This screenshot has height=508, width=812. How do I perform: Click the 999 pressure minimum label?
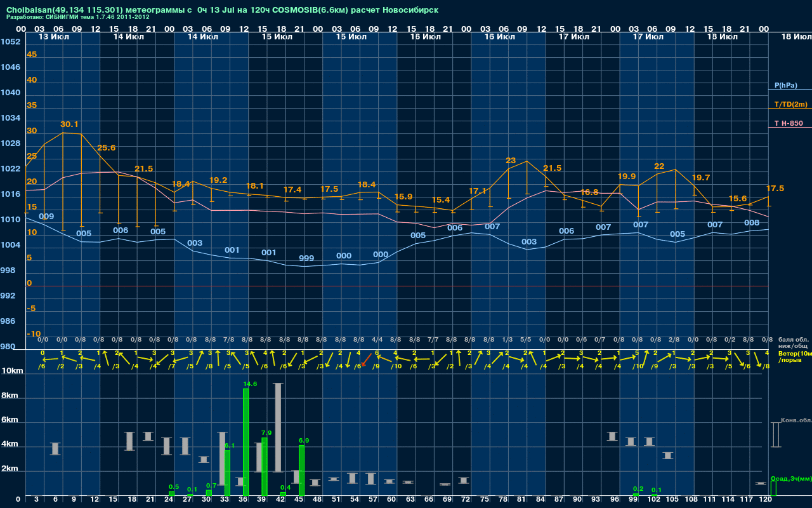coord(306,258)
